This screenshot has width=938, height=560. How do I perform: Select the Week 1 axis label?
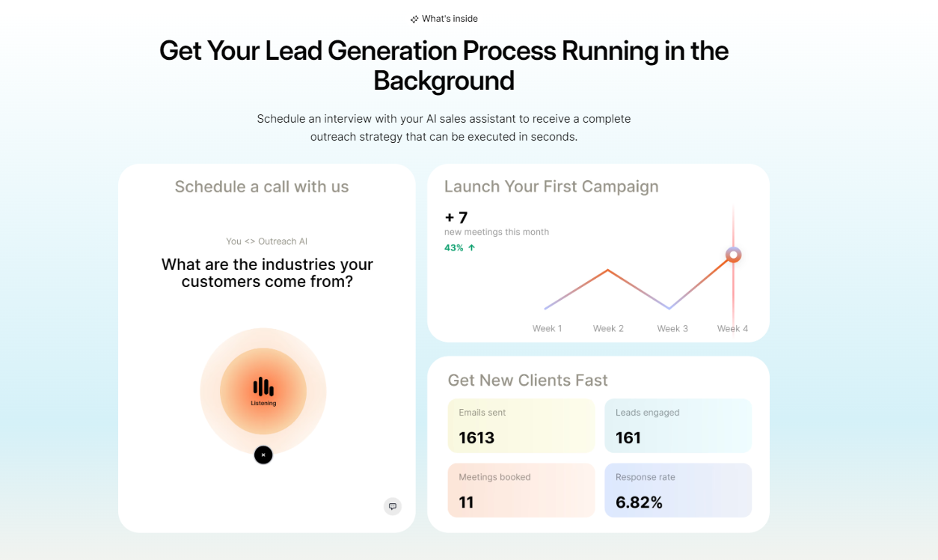[547, 328]
